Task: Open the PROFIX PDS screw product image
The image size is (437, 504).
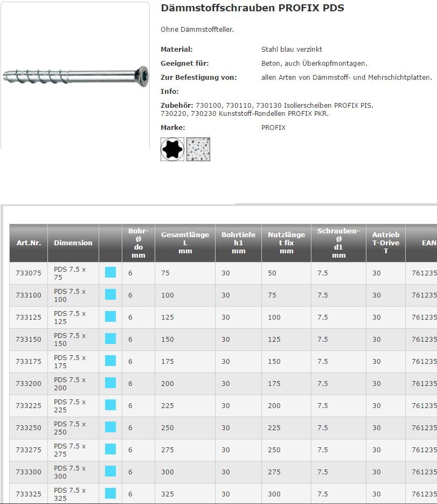Action: (75, 75)
